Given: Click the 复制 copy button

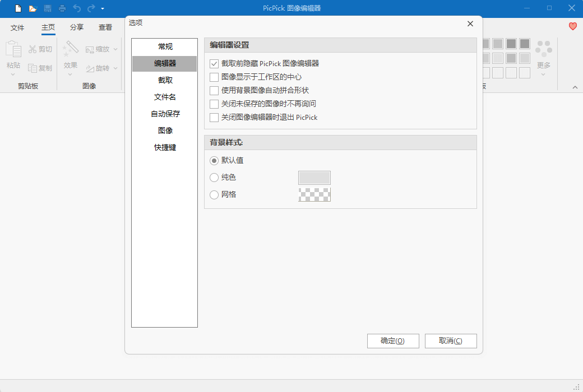Looking at the screenshot, I should tap(40, 68).
